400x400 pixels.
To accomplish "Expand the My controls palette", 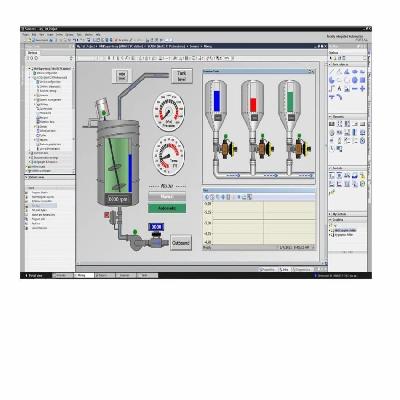I will 330,214.
